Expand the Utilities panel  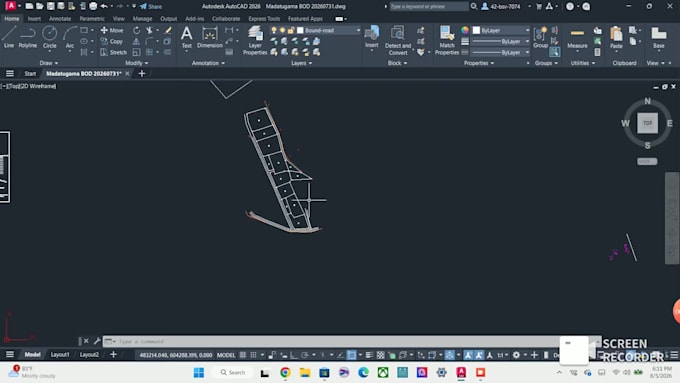(x=583, y=63)
